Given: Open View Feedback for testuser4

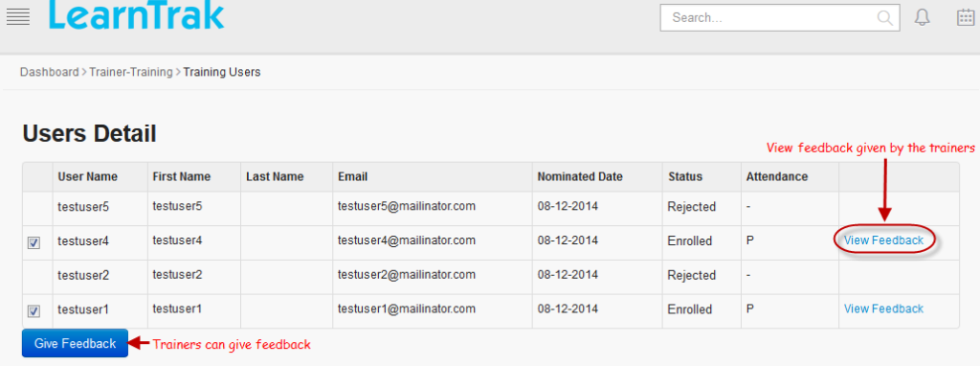Looking at the screenshot, I should pyautogui.click(x=883, y=240).
